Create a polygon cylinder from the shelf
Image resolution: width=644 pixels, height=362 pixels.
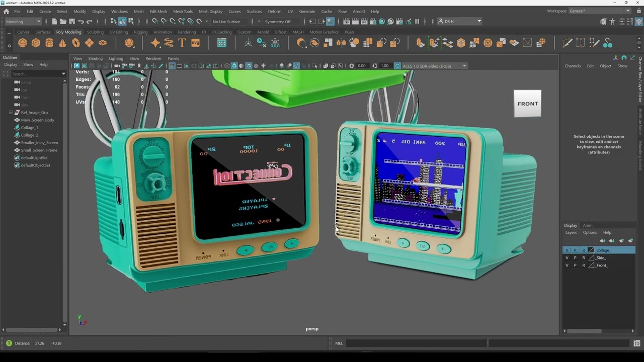pos(49,43)
